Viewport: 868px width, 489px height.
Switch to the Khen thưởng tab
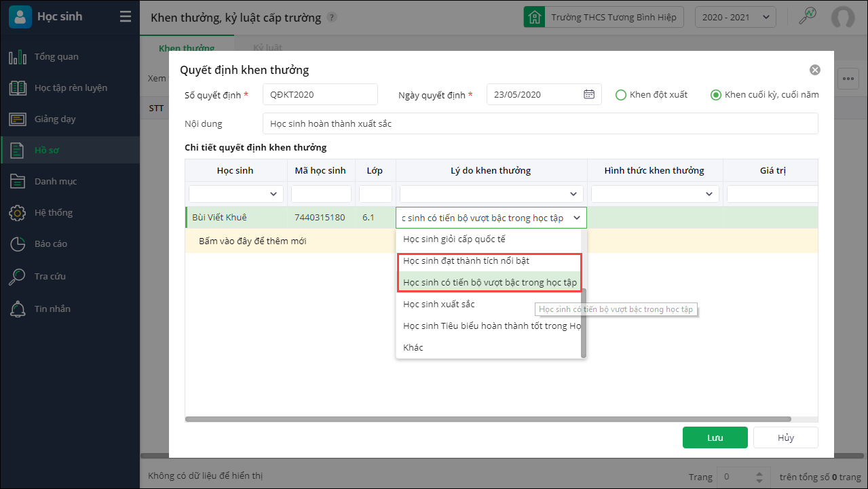pos(187,48)
